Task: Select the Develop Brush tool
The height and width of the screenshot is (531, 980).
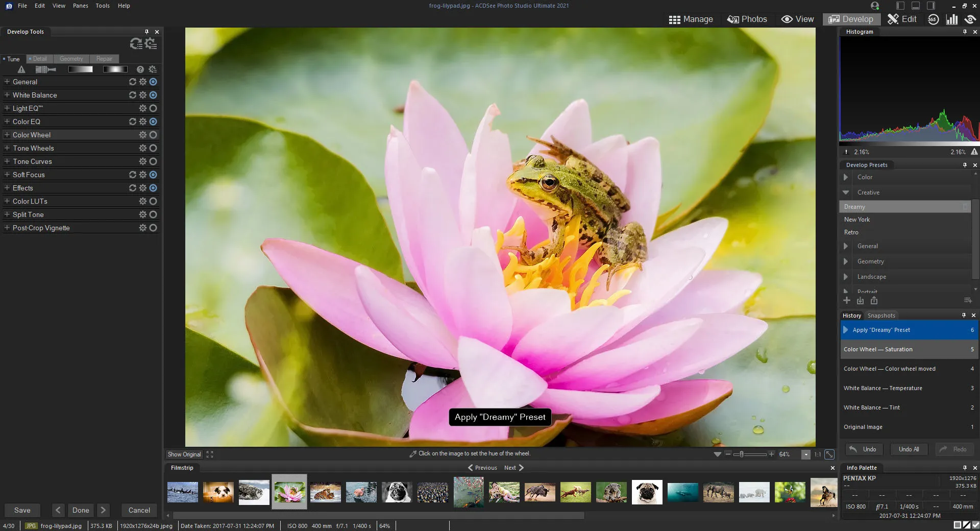Action: (45, 69)
